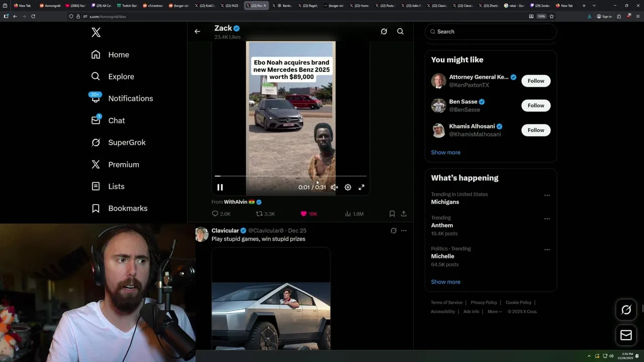Image resolution: width=644 pixels, height=362 pixels.
Task: Pause the playing video
Action: (x=220, y=187)
